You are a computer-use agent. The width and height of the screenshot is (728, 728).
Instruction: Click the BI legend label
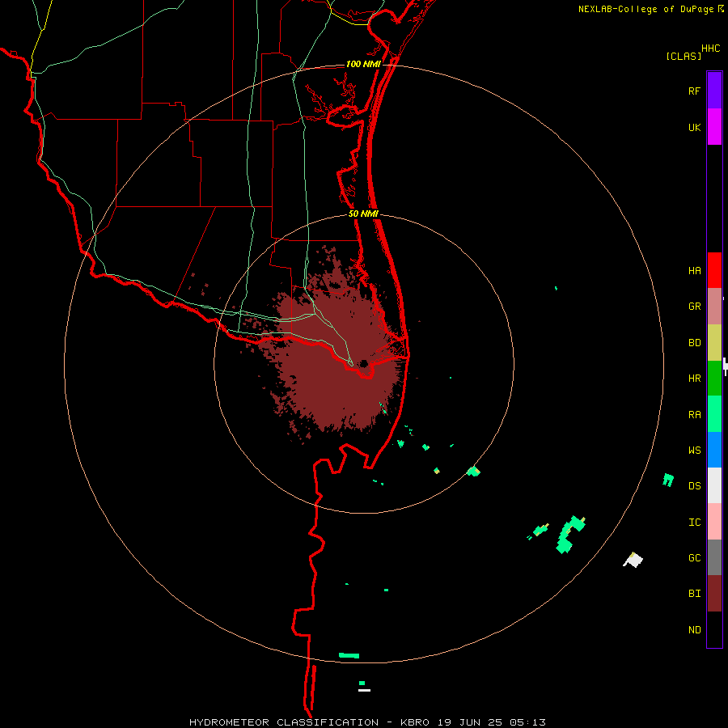(x=694, y=594)
